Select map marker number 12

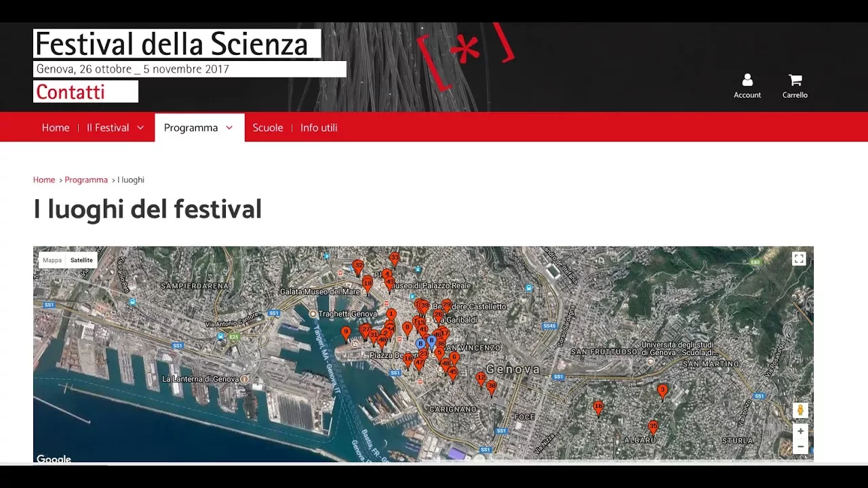[x=481, y=380]
